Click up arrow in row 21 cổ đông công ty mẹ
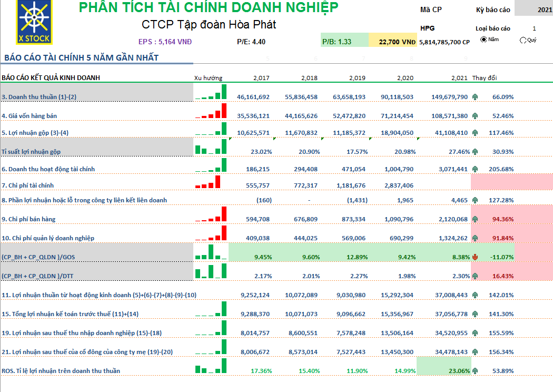This screenshot has width=553, height=392. (x=475, y=352)
